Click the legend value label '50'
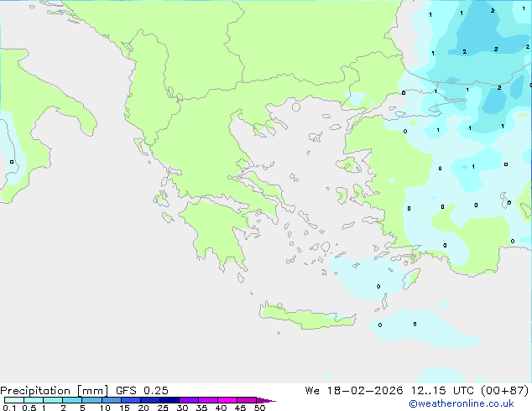The image size is (532, 411). (259, 408)
